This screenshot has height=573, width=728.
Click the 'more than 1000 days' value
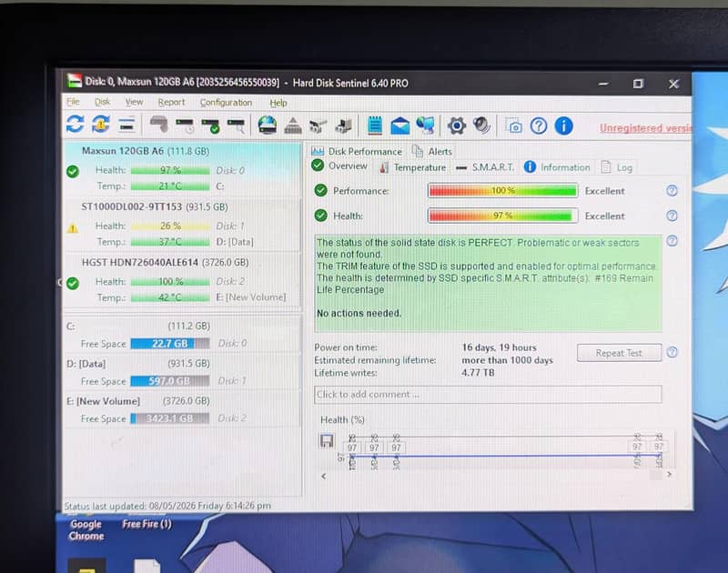[507, 360]
